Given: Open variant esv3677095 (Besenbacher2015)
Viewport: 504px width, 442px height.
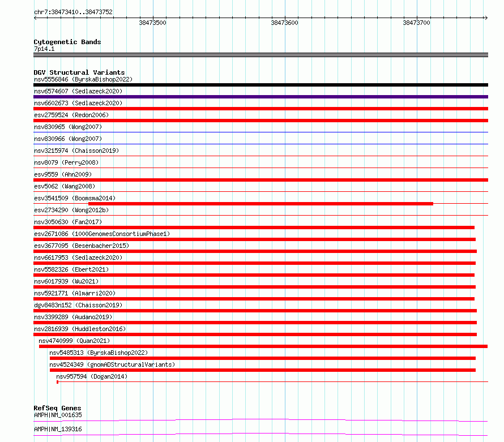Looking at the screenshot, I should [82, 246].
